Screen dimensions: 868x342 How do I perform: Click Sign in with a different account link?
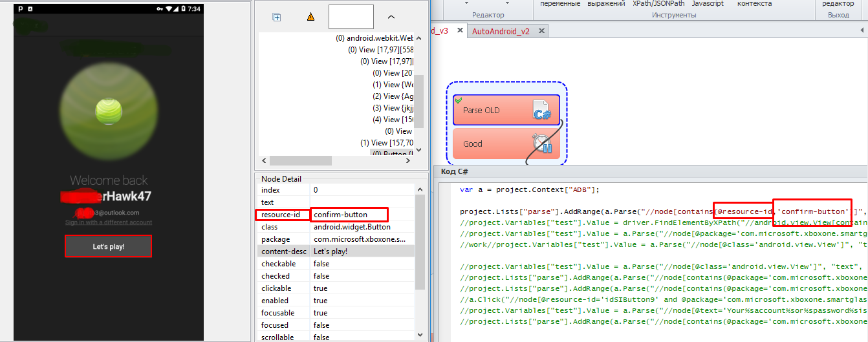tap(108, 222)
